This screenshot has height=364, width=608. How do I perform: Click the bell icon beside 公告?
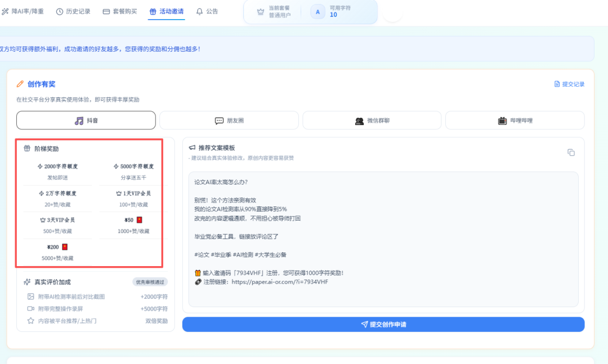pos(199,12)
